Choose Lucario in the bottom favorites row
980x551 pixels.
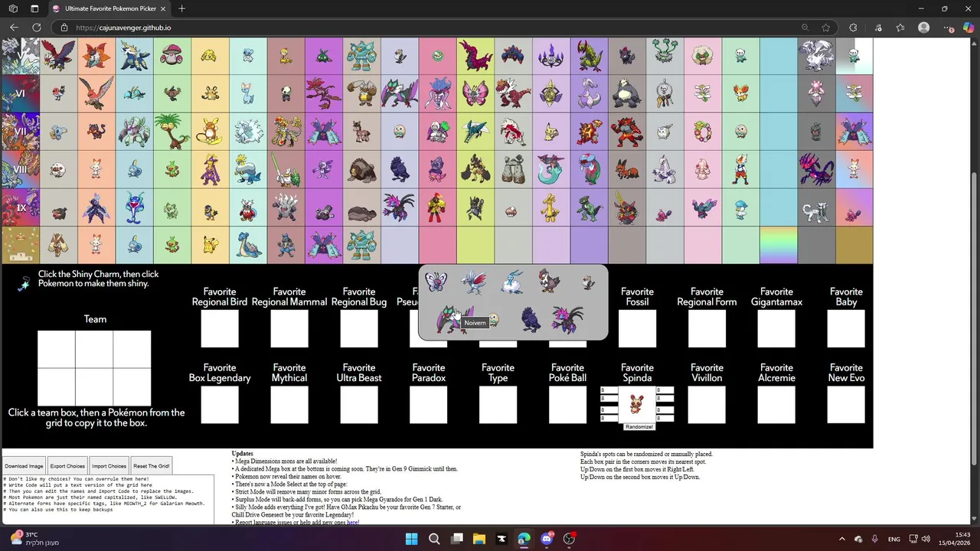click(x=286, y=245)
